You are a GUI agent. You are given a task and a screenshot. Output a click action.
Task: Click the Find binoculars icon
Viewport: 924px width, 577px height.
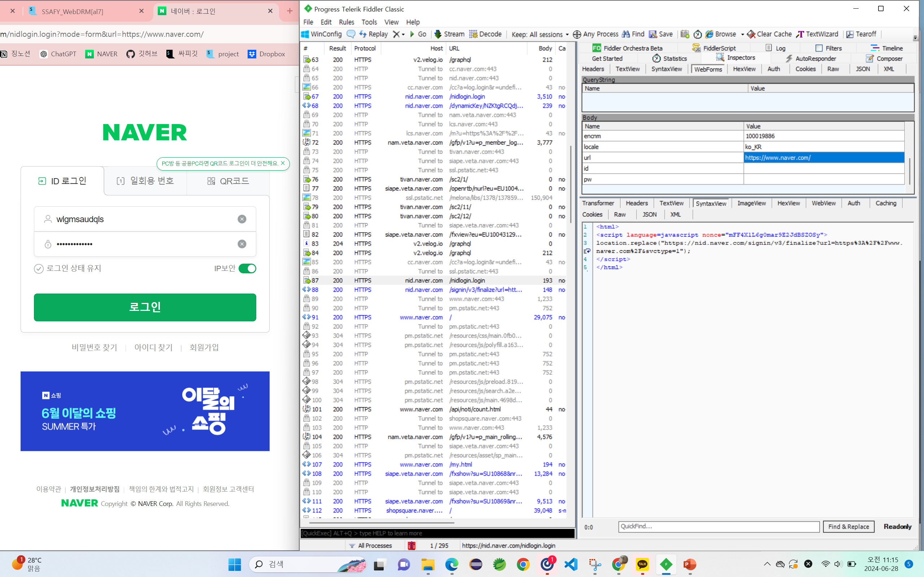click(626, 34)
